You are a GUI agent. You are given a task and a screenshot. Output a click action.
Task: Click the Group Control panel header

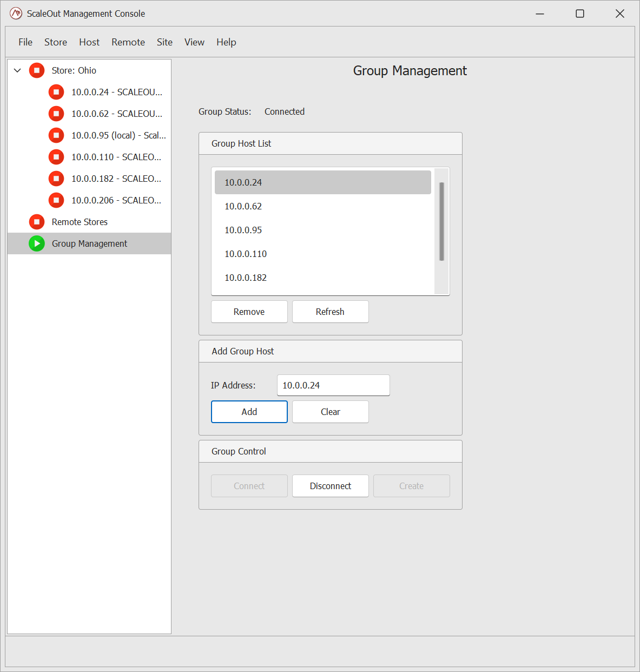[x=331, y=451]
